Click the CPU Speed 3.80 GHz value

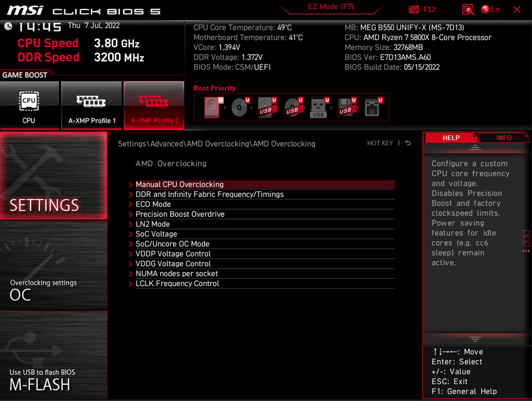point(117,43)
